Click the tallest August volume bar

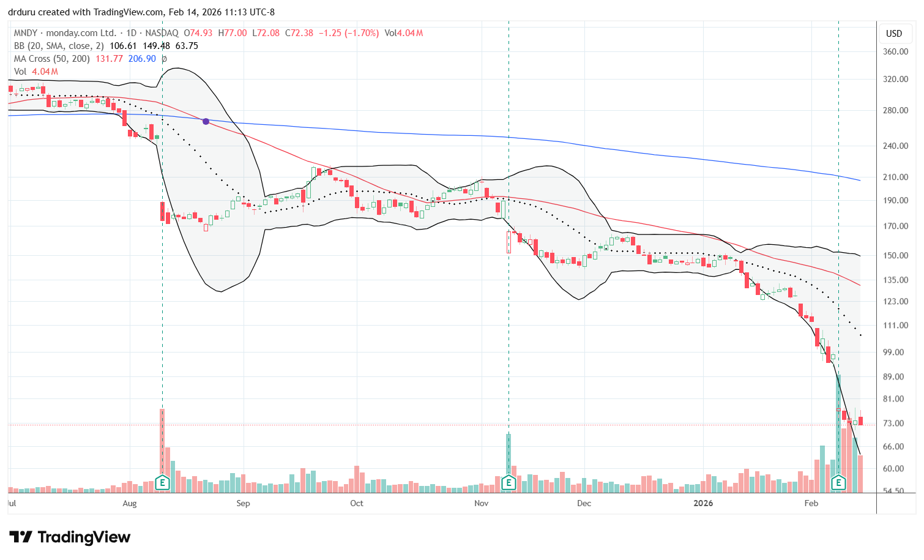pos(162,441)
